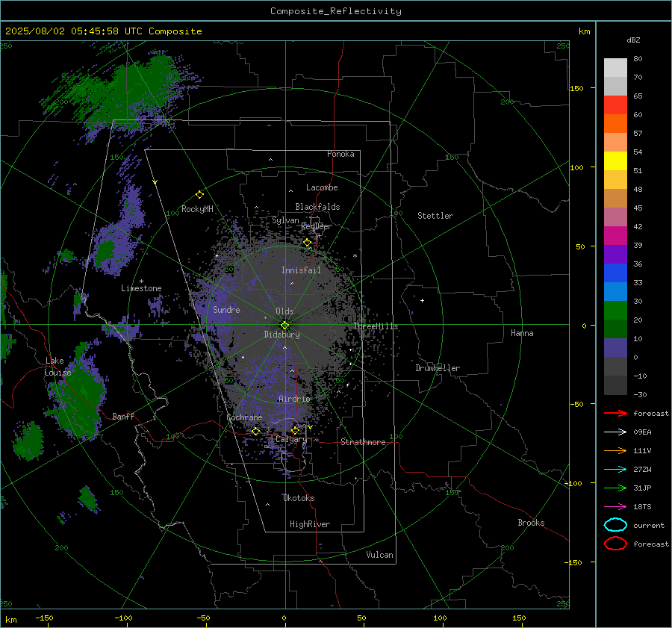
Task: Click the 'Cochrane' label
Action: (244, 417)
